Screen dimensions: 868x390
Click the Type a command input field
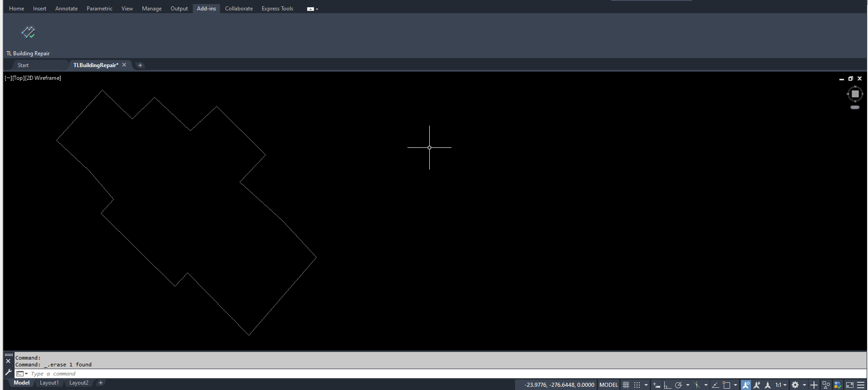coord(440,374)
